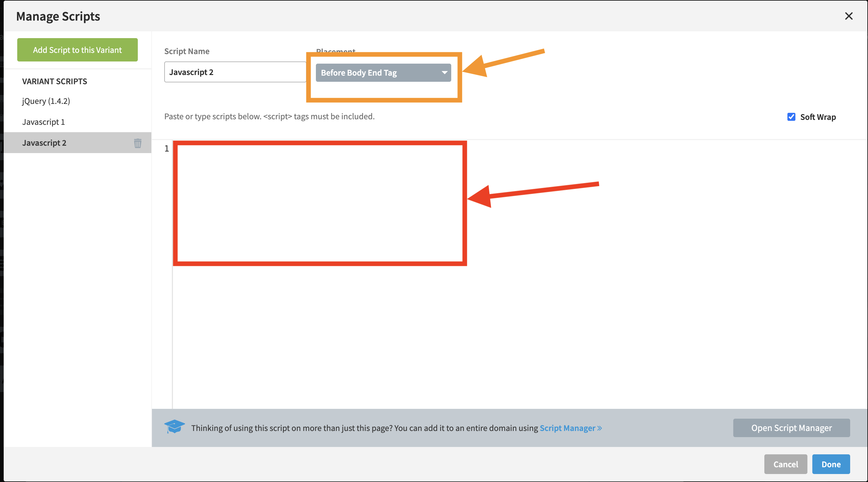
Task: Select jQuery (1.4.2) in variant scripts
Action: point(46,101)
